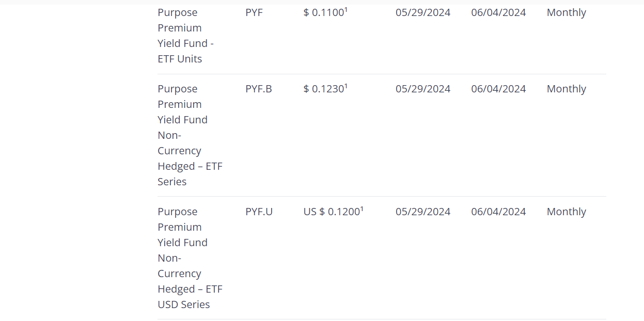Open footnote 1 beside the $ 0.1100 amount
The width and height of the screenshot is (644, 321).
pos(346,9)
